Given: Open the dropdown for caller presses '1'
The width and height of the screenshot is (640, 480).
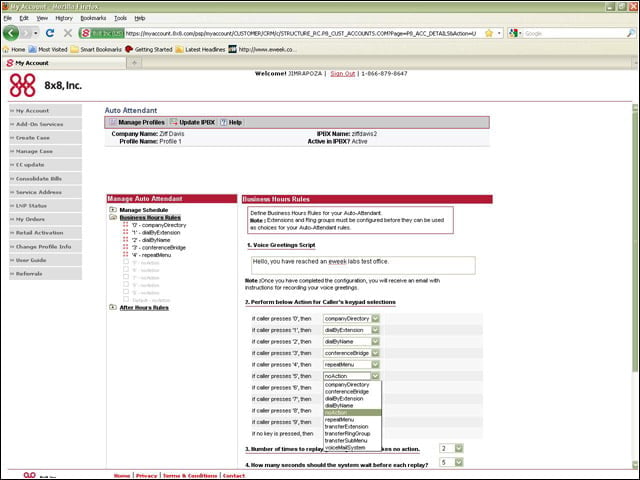Looking at the screenshot, I should click(x=375, y=330).
